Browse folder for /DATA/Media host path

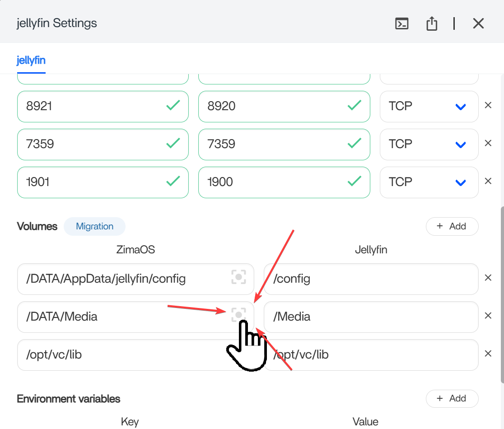click(238, 315)
